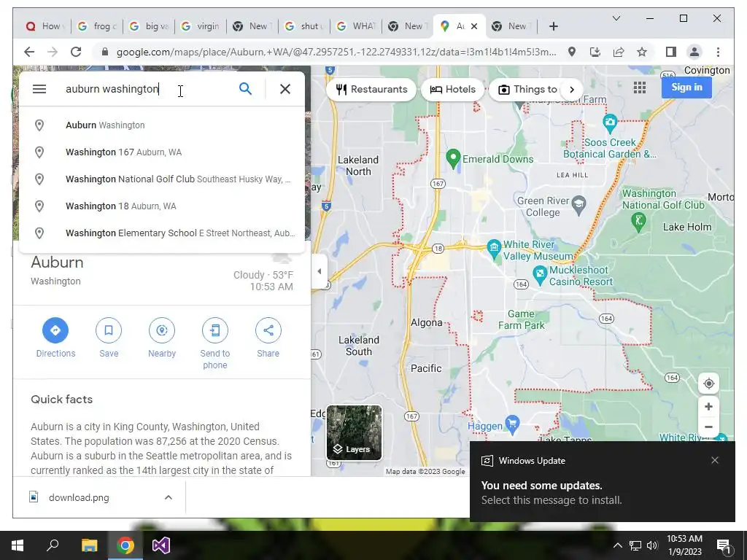Select the Washington 167 Auburn, WA suggestion
Viewport: 747px width, 560px height.
click(161, 152)
